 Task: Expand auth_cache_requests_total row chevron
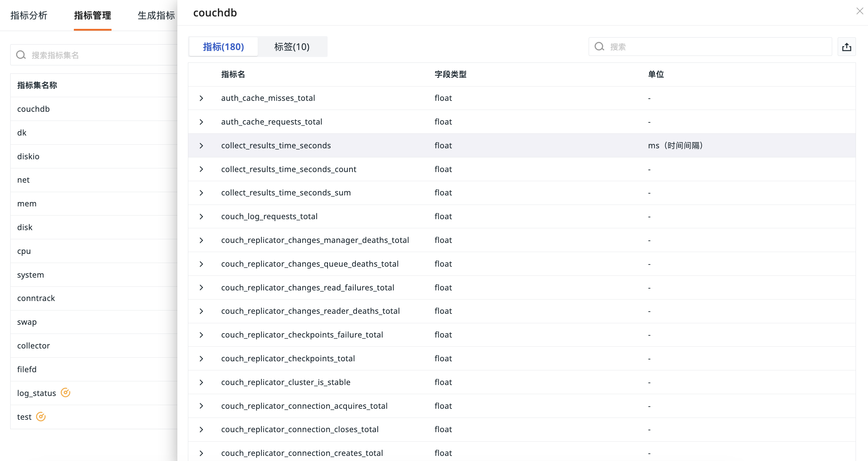tap(201, 122)
